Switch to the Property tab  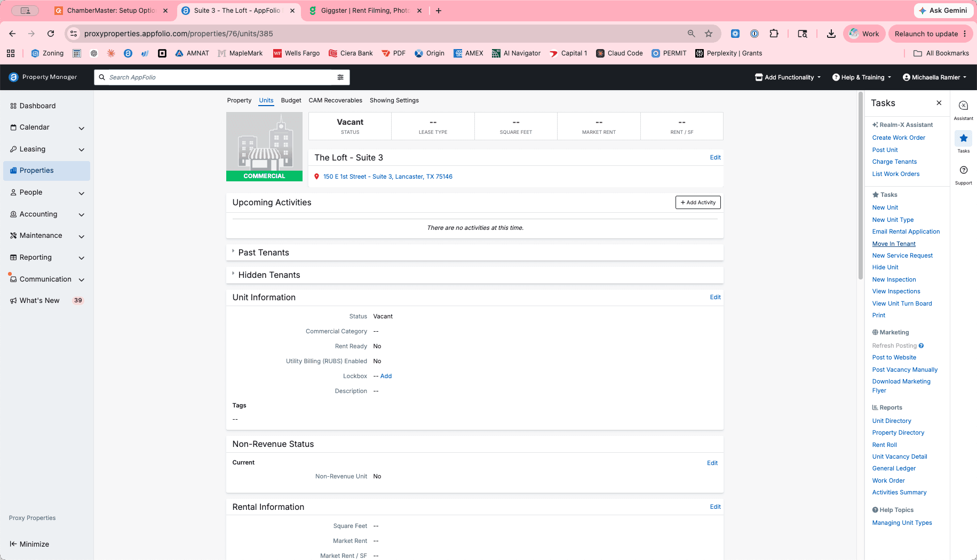point(239,100)
